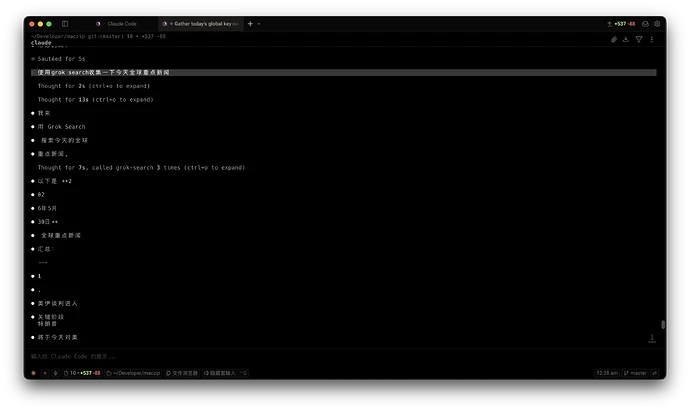
Task: Click the plus button in status bar
Action: click(x=45, y=373)
